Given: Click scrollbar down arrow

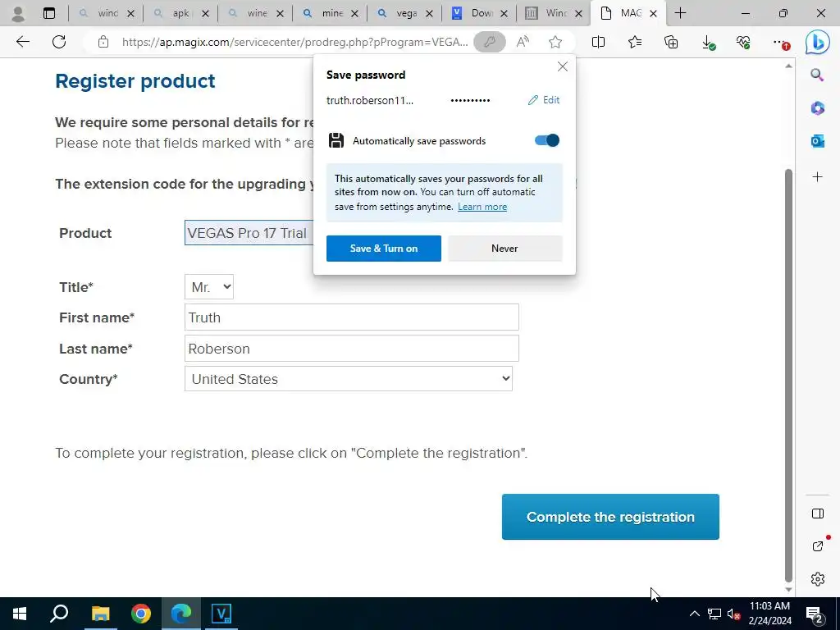Looking at the screenshot, I should click(788, 589).
